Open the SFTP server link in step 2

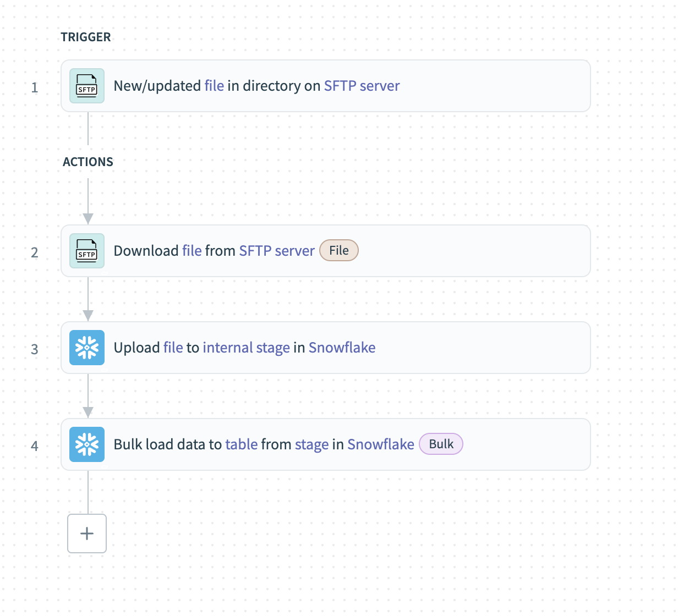pos(276,251)
